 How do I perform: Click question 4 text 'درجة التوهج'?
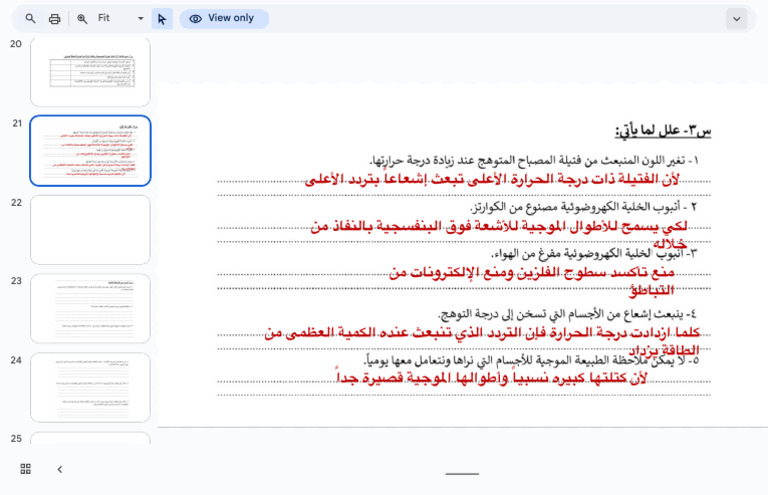coord(567,314)
